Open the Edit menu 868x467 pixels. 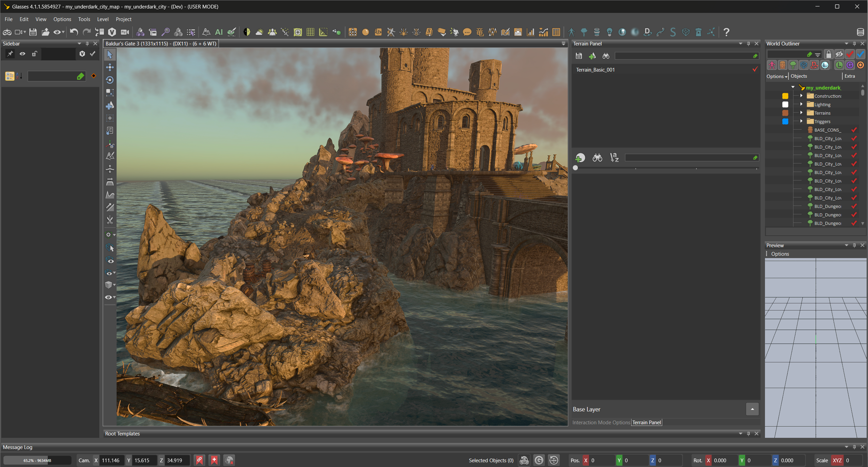point(24,19)
